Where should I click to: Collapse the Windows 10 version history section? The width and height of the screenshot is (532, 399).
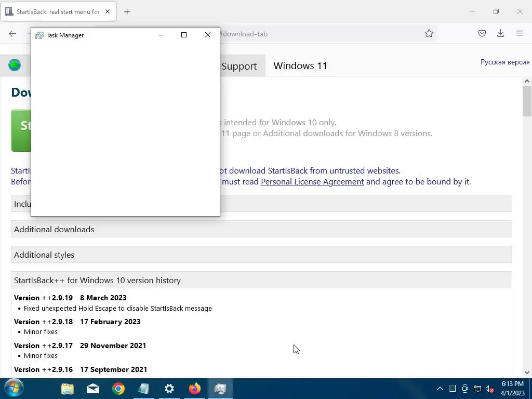click(x=261, y=280)
